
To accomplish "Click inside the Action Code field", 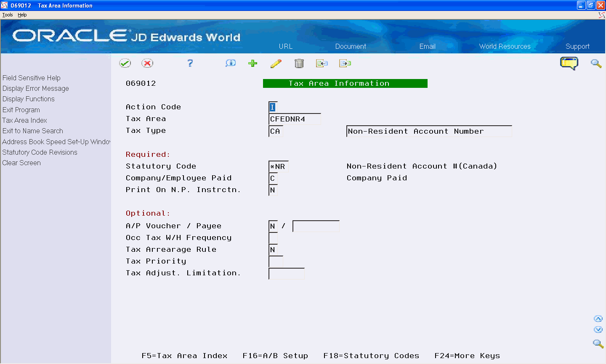I will (273, 107).
